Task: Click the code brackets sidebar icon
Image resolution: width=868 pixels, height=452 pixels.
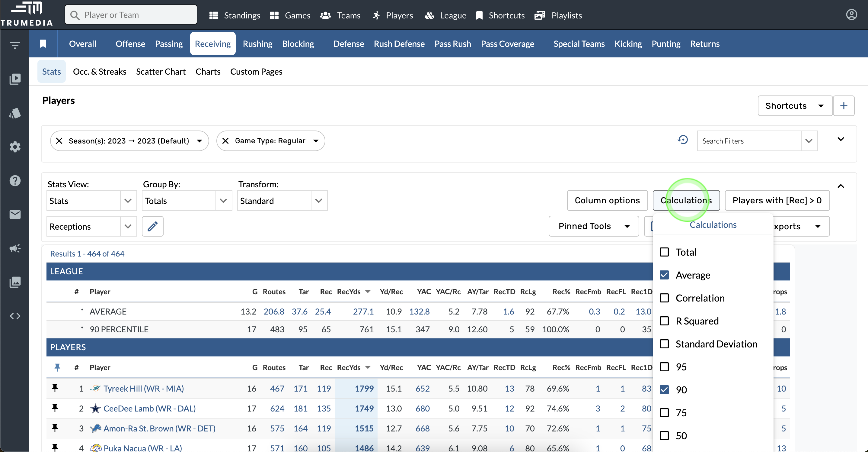Action: pos(15,316)
